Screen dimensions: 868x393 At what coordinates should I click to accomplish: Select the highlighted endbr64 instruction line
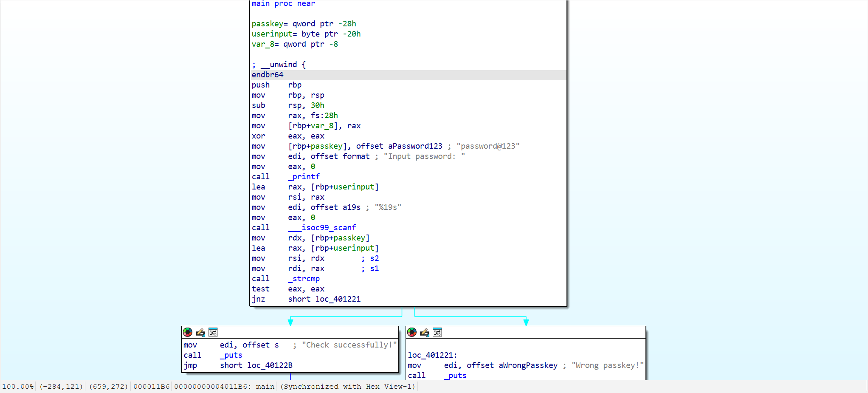(x=408, y=75)
